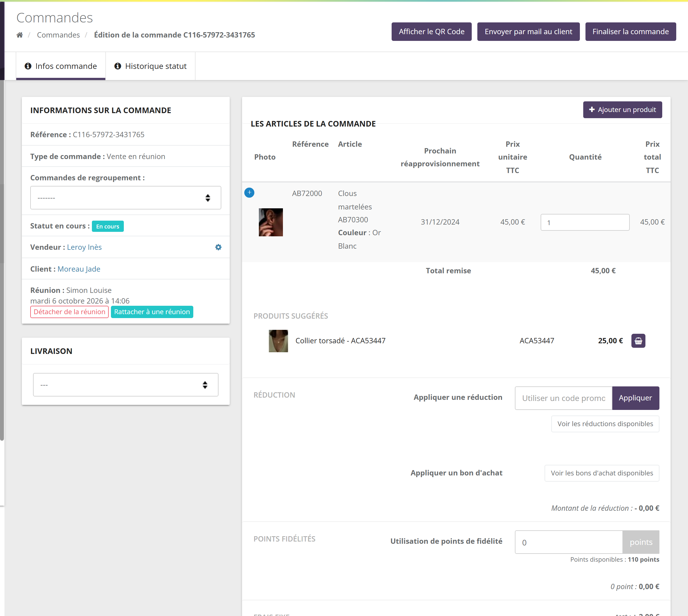Open the Clous martelées earring product photo
Screen dimensions: 688x616
click(271, 222)
